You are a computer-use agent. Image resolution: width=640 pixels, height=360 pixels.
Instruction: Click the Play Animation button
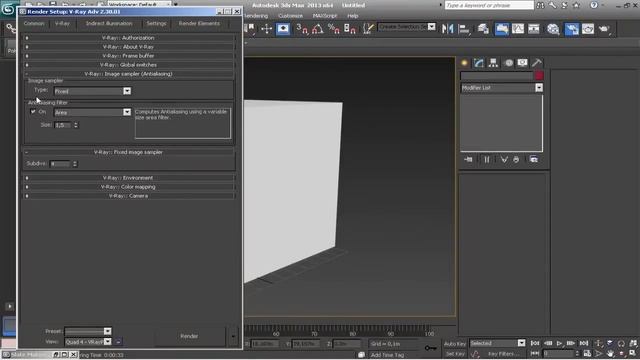[560, 343]
